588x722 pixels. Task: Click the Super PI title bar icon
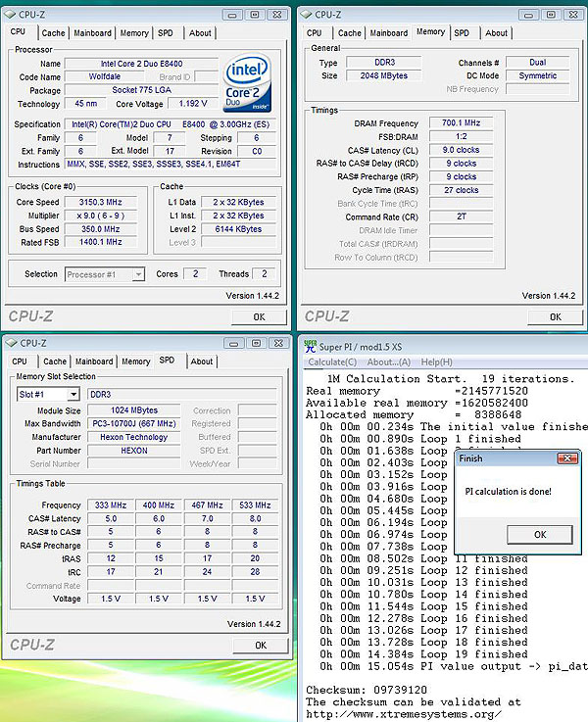311,346
